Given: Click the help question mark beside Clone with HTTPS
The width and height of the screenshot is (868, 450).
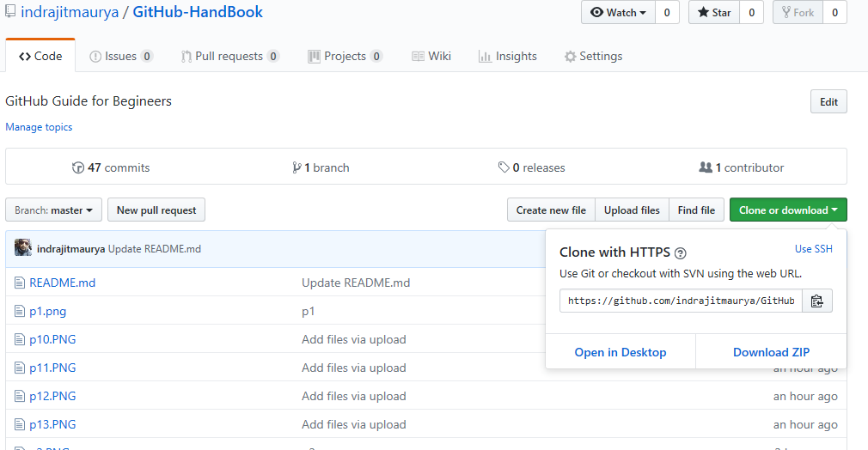Looking at the screenshot, I should coord(681,253).
